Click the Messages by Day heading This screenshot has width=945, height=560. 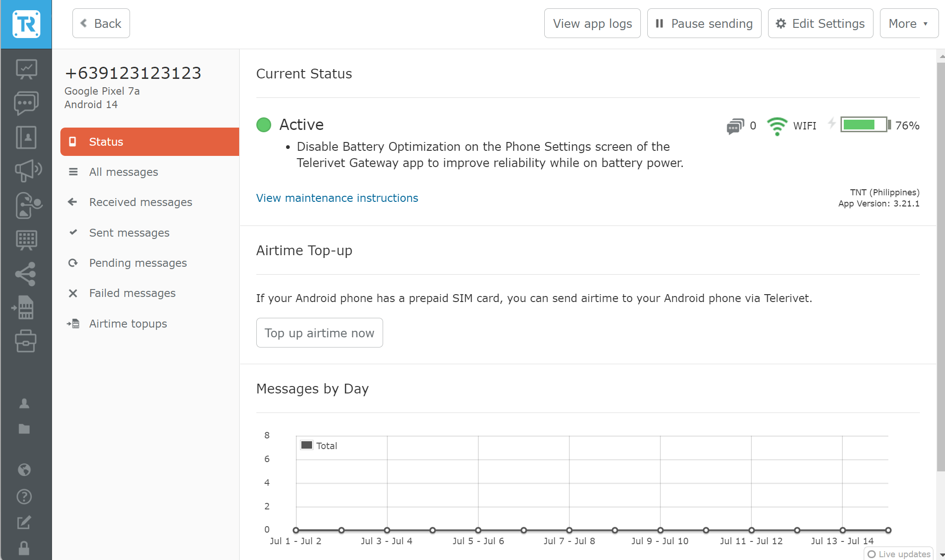(313, 389)
